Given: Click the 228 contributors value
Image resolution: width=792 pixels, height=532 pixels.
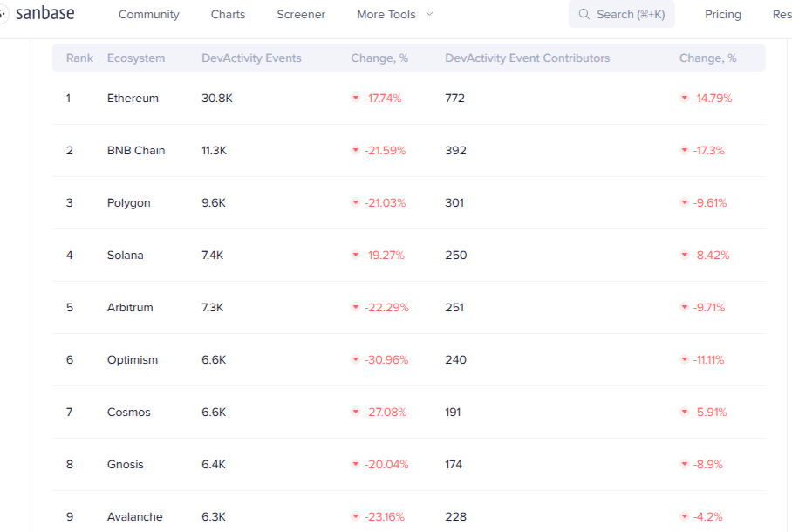Looking at the screenshot, I should [455, 517].
